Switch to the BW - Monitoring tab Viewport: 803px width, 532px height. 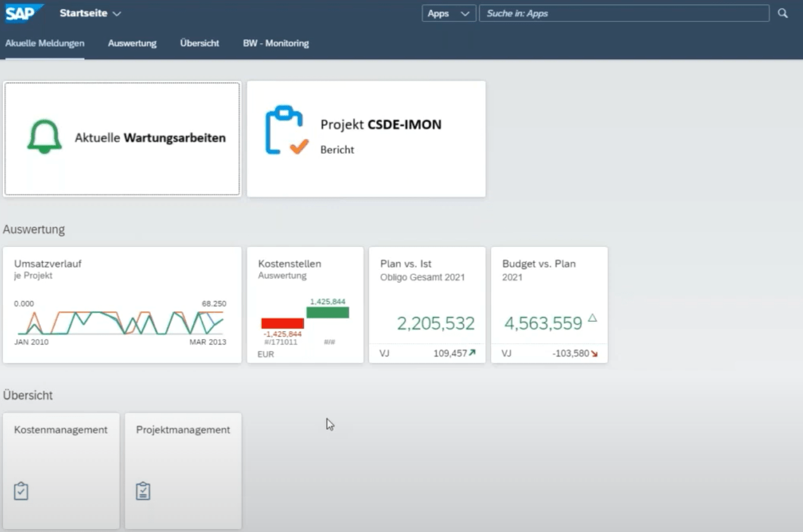click(x=276, y=43)
